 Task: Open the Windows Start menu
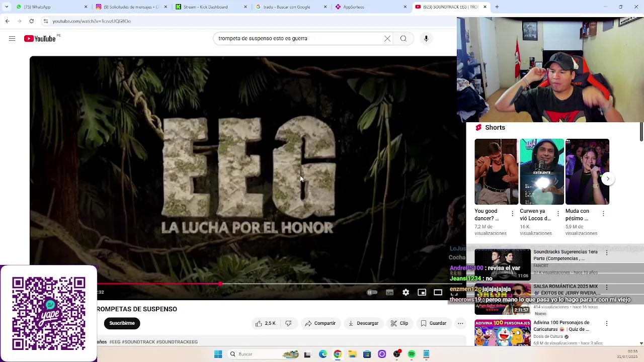[218, 354]
